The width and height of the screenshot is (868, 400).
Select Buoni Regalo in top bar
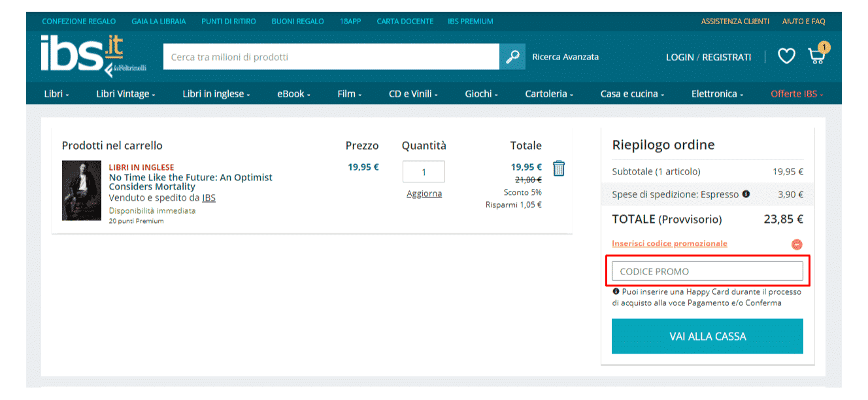297,22
